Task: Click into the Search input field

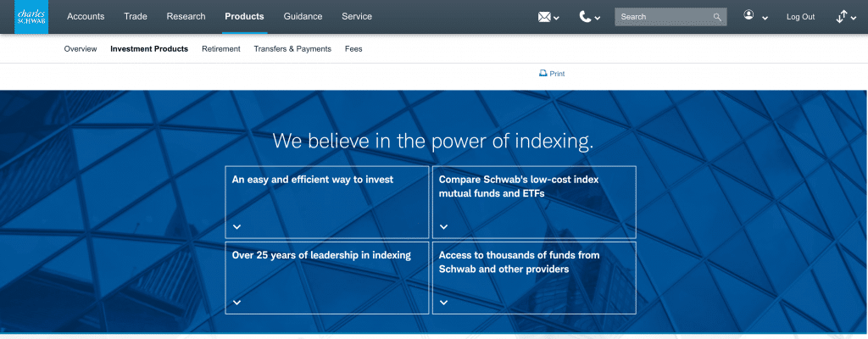Action: click(x=663, y=17)
